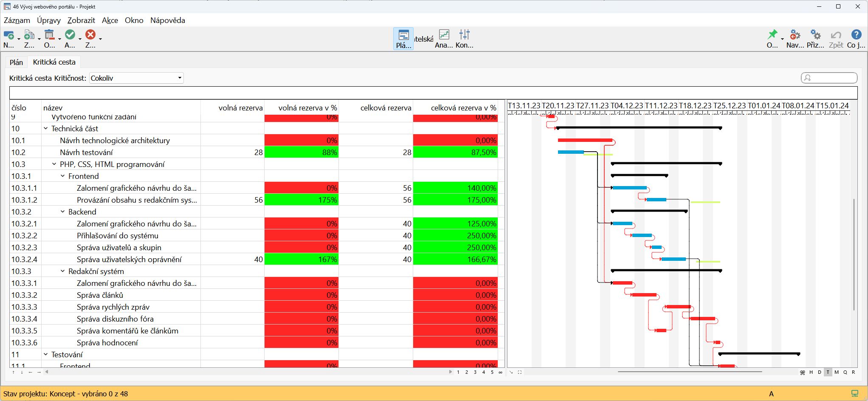
Task: Open the Ana... chart view icon
Action: click(x=444, y=35)
